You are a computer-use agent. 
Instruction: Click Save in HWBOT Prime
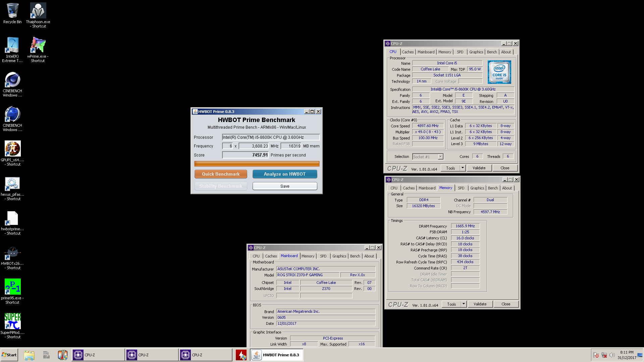[x=284, y=186]
